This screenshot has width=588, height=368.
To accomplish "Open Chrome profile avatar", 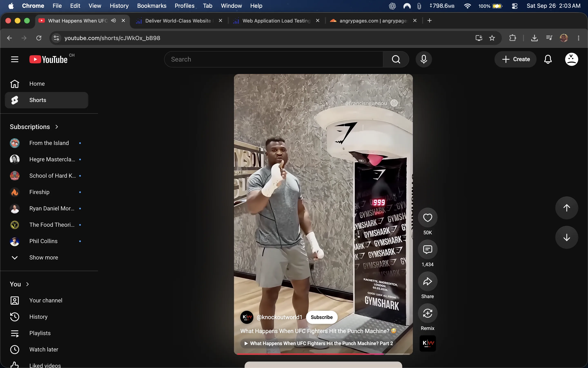I will point(564,38).
